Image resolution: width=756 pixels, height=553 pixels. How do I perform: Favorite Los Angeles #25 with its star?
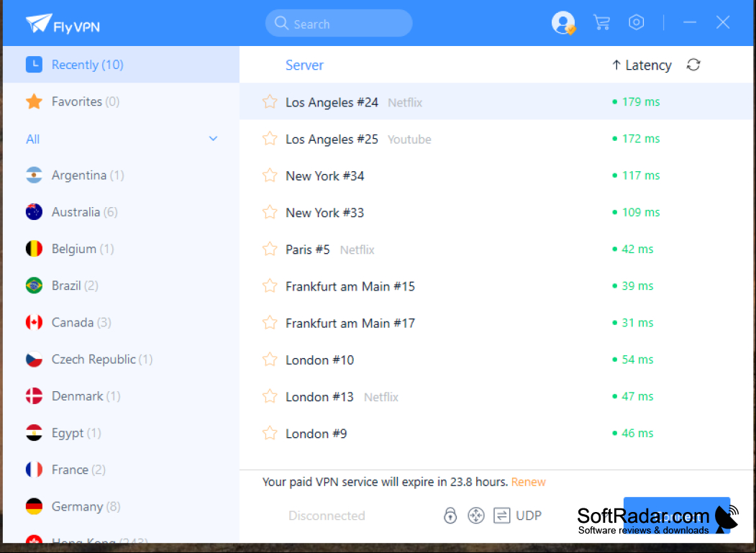(x=270, y=139)
